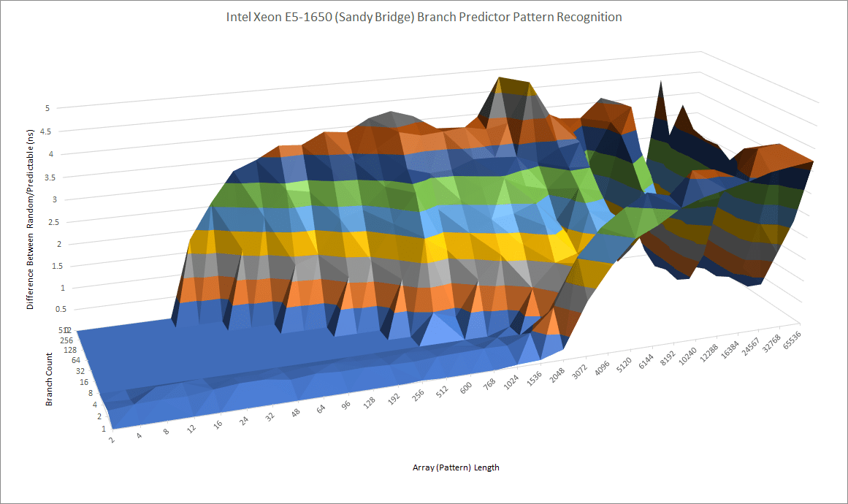The width and height of the screenshot is (848, 504).
Task: Select the chart title text
Action: point(424,17)
